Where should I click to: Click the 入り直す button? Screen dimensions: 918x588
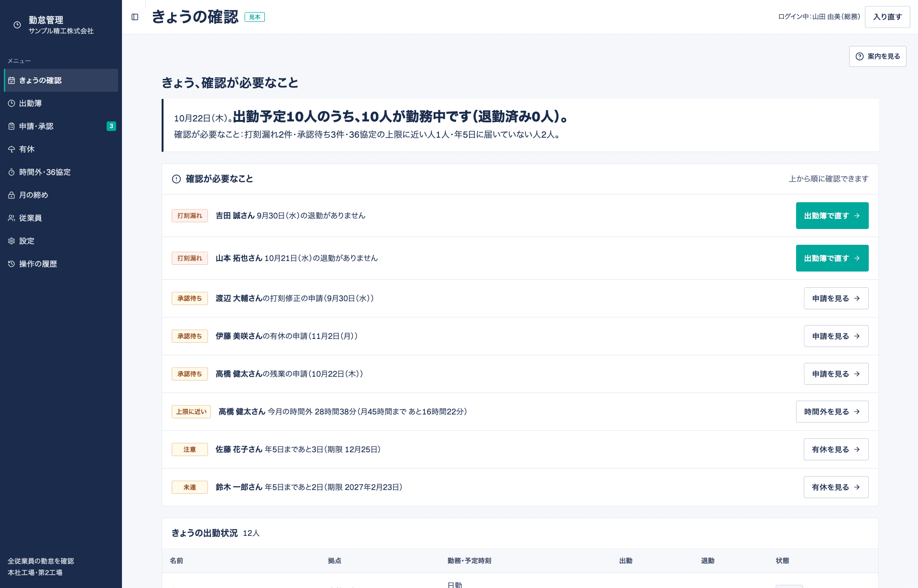[887, 17]
